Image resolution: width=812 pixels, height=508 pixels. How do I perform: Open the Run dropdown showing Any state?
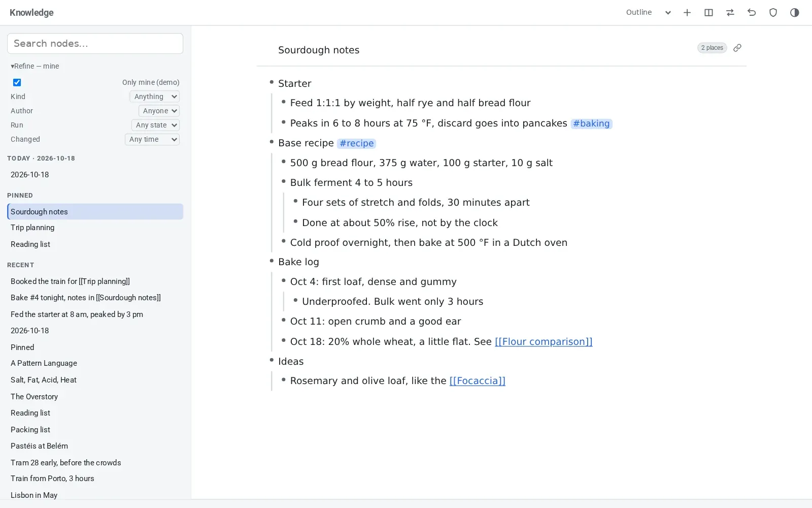(155, 125)
